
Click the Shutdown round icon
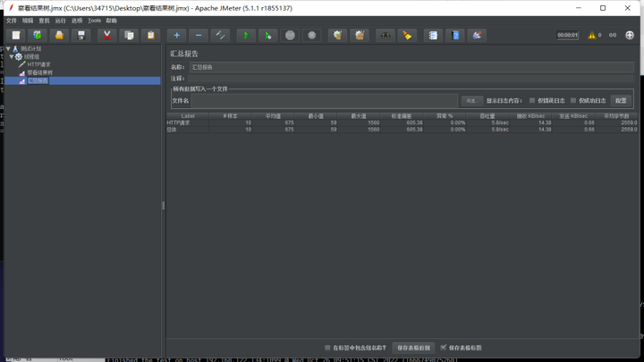pos(312,35)
